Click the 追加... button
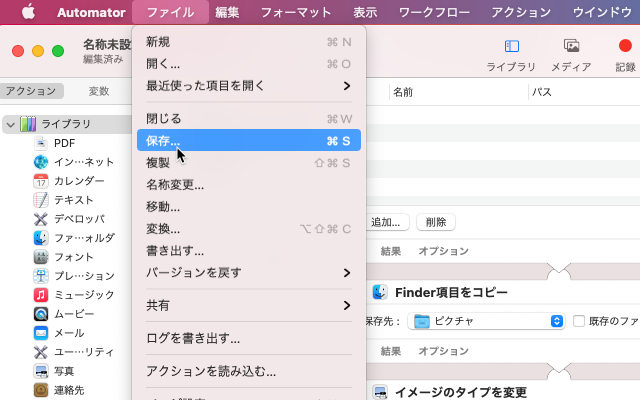The width and height of the screenshot is (640, 400). tap(386, 222)
